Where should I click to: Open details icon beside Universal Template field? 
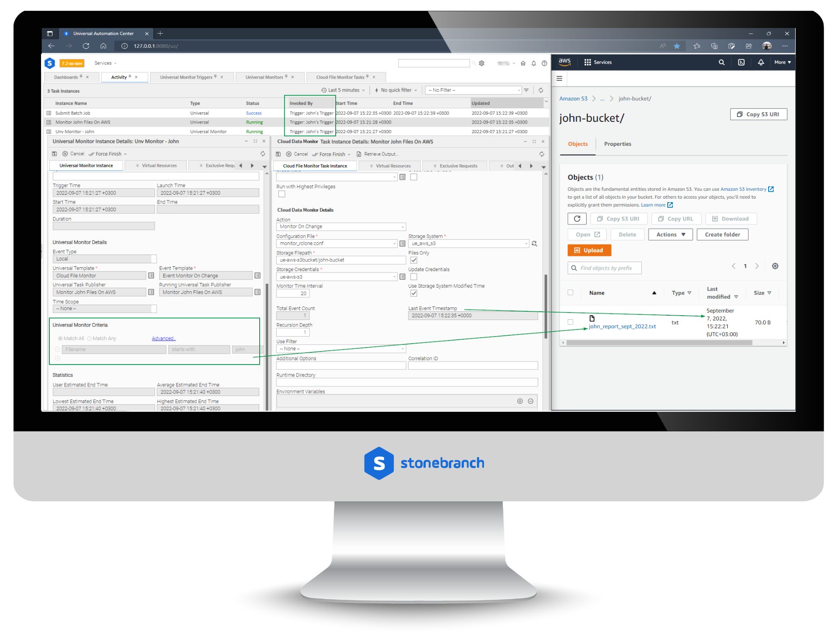pyautogui.click(x=151, y=276)
